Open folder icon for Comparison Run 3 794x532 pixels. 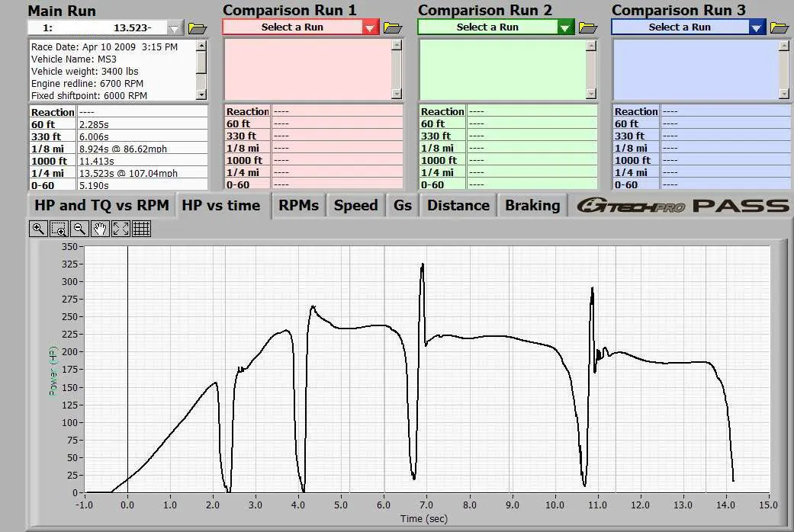click(780, 28)
